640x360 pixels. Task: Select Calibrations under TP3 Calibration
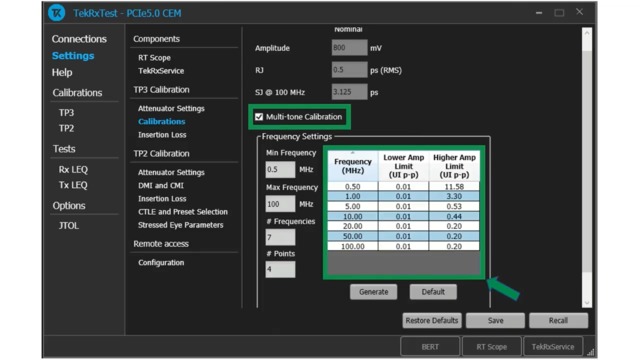click(x=162, y=122)
